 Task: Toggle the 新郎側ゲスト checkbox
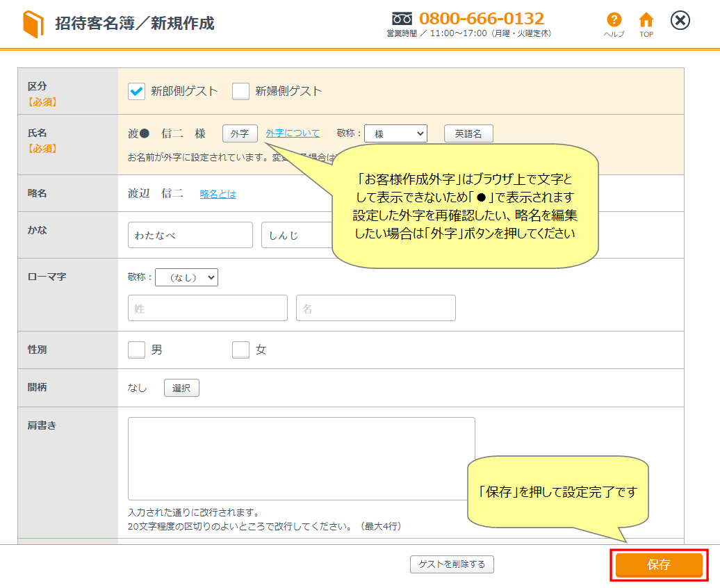click(137, 91)
